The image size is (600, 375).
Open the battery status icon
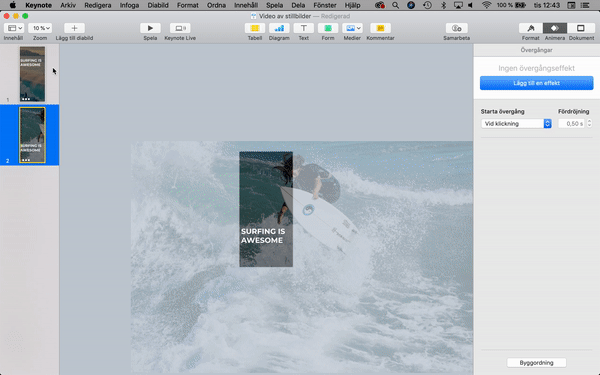click(521, 5)
